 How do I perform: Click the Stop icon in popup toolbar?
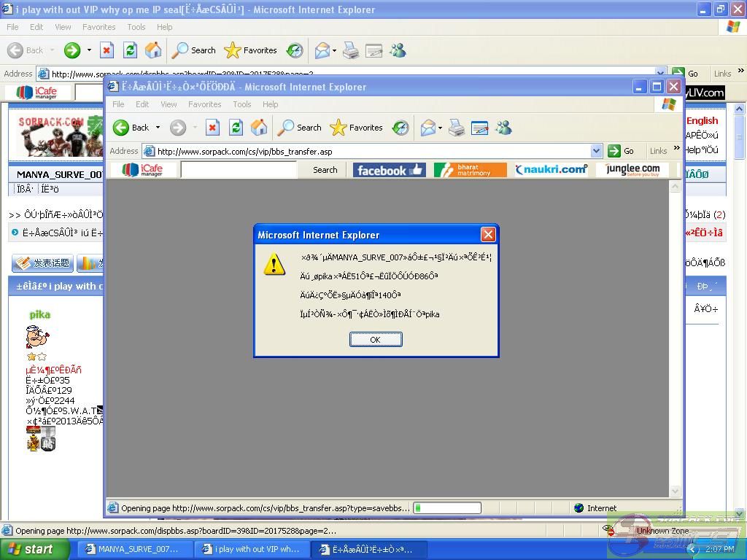212,128
